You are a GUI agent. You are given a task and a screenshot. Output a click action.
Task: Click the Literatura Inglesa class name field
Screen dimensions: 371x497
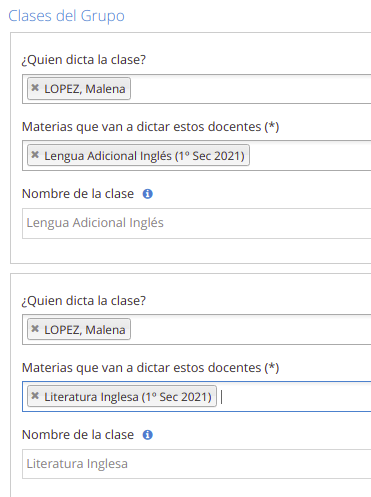pyautogui.click(x=197, y=464)
